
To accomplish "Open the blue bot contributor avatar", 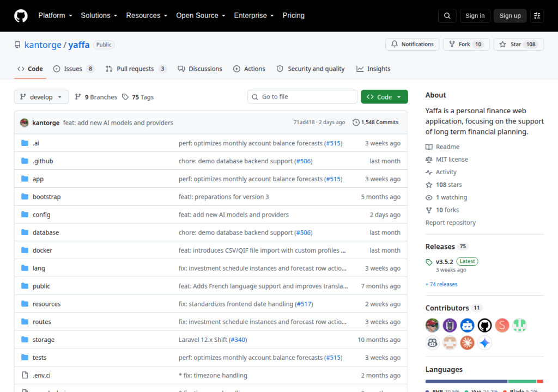I will (467, 325).
